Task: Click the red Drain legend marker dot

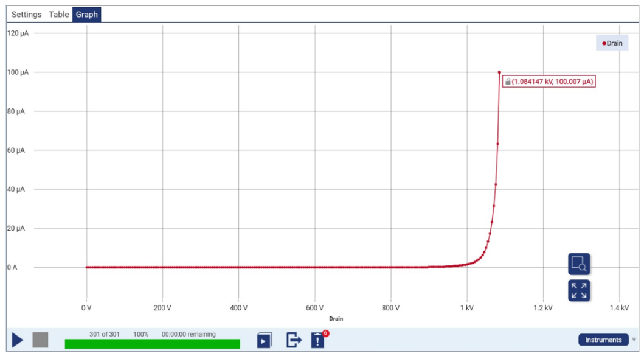Action: point(604,43)
